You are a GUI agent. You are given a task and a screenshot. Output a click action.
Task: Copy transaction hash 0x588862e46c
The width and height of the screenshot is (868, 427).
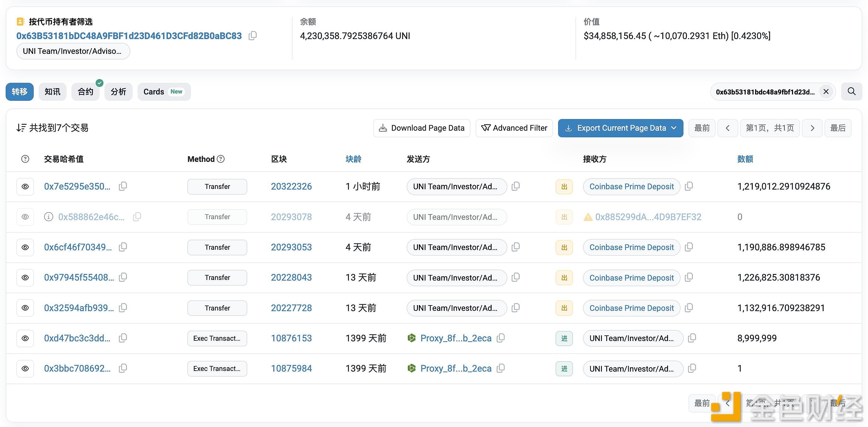(137, 216)
